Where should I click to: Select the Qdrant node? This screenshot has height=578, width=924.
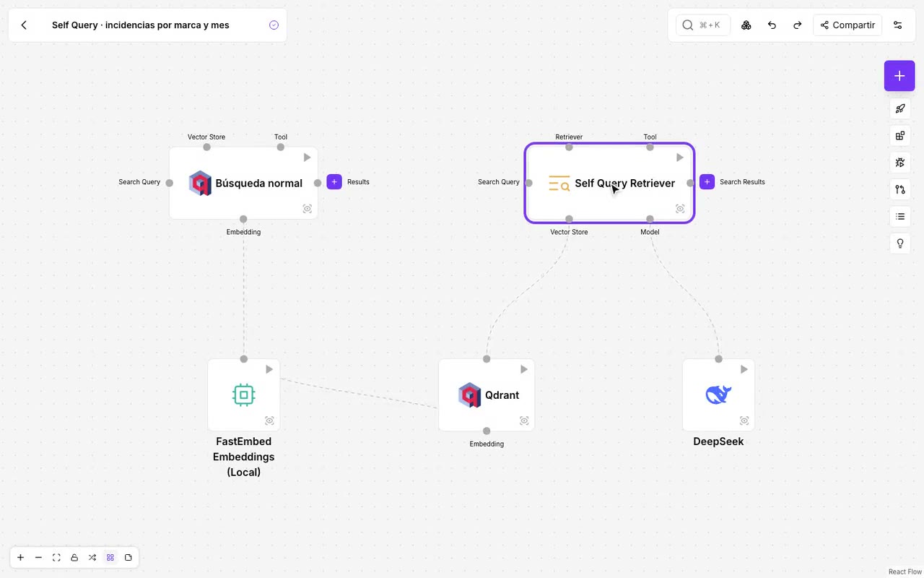tap(487, 395)
